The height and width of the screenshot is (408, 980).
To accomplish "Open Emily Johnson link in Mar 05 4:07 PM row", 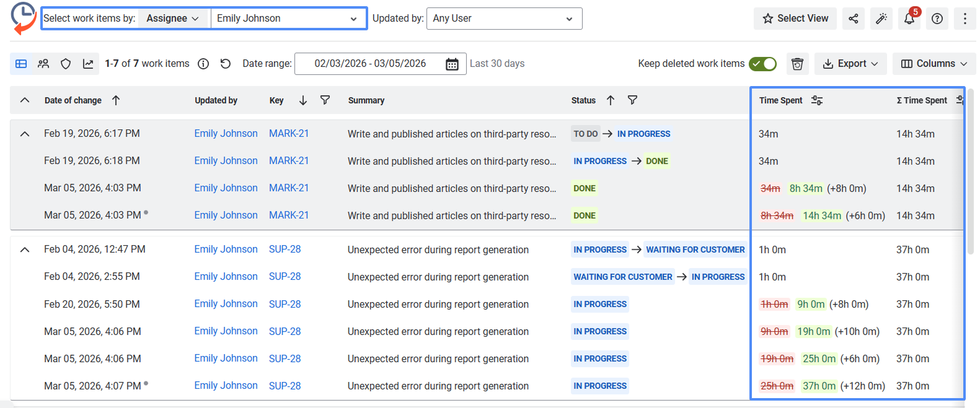I will tap(226, 386).
